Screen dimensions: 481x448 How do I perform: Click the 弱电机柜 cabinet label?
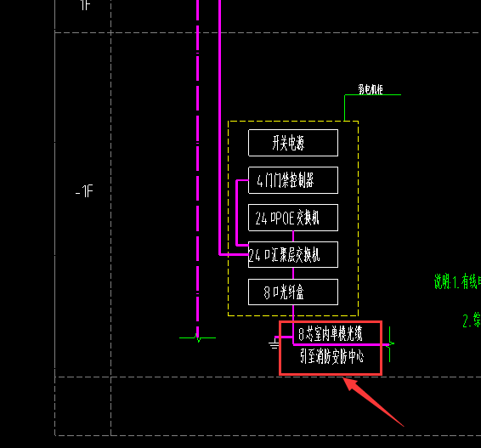click(x=371, y=89)
